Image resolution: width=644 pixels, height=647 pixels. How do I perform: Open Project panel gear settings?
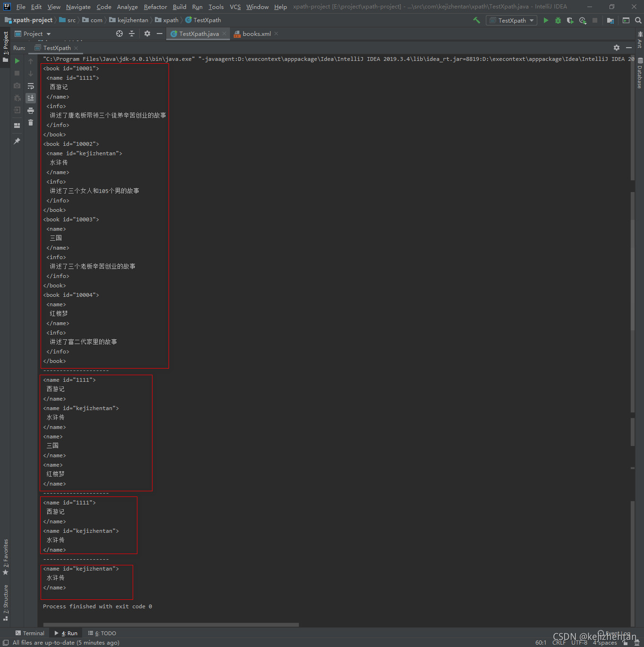pos(147,34)
